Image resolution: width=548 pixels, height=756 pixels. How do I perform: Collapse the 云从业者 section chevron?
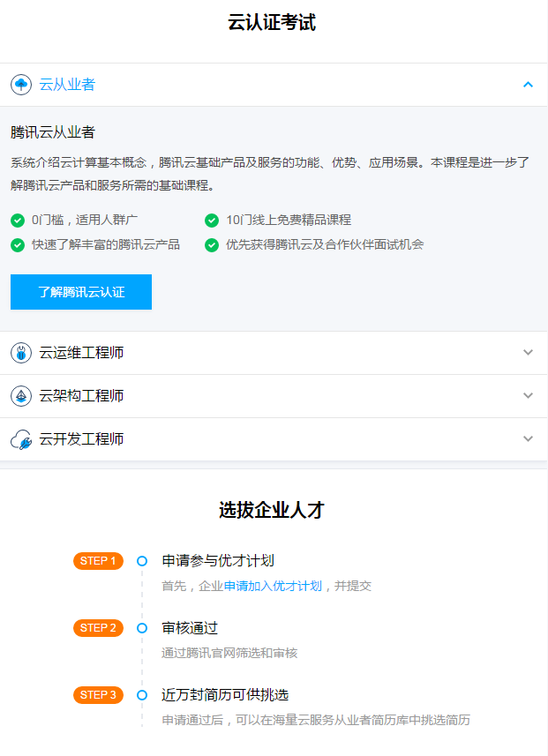(x=528, y=85)
